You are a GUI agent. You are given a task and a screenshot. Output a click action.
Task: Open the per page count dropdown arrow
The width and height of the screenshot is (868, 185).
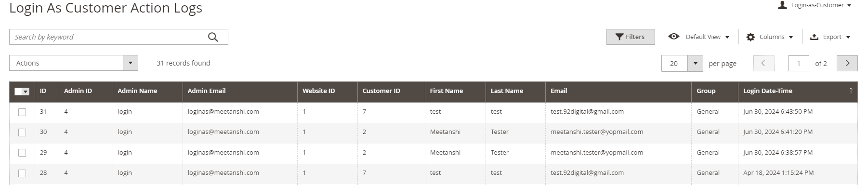click(695, 63)
